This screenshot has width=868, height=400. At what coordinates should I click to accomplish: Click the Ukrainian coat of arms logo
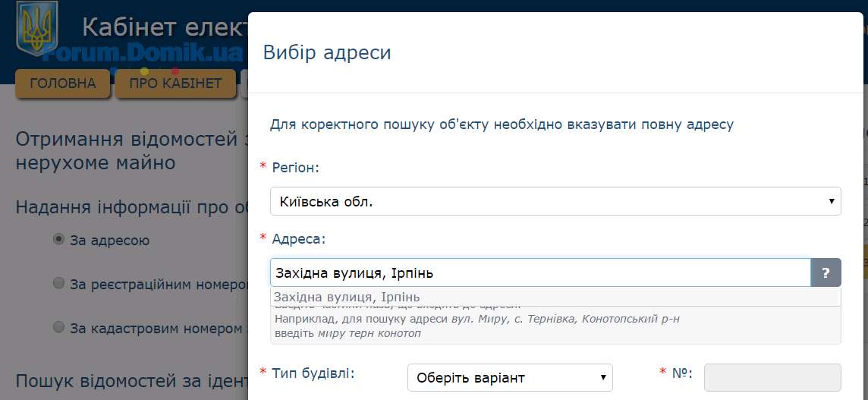pos(36,29)
